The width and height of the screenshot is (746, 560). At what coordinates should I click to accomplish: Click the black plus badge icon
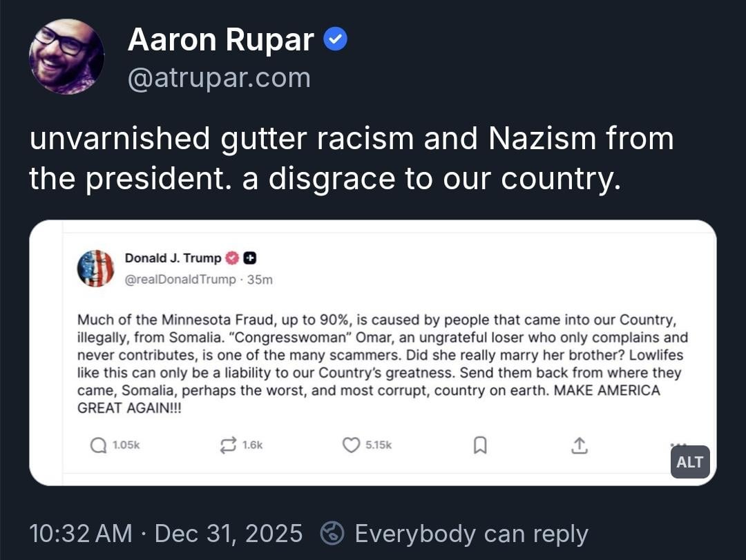(x=251, y=258)
